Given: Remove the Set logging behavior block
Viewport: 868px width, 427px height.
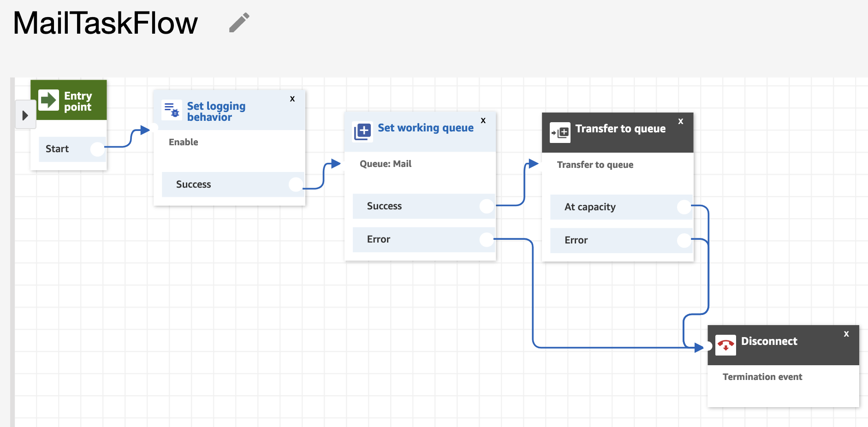Looking at the screenshot, I should pos(292,99).
